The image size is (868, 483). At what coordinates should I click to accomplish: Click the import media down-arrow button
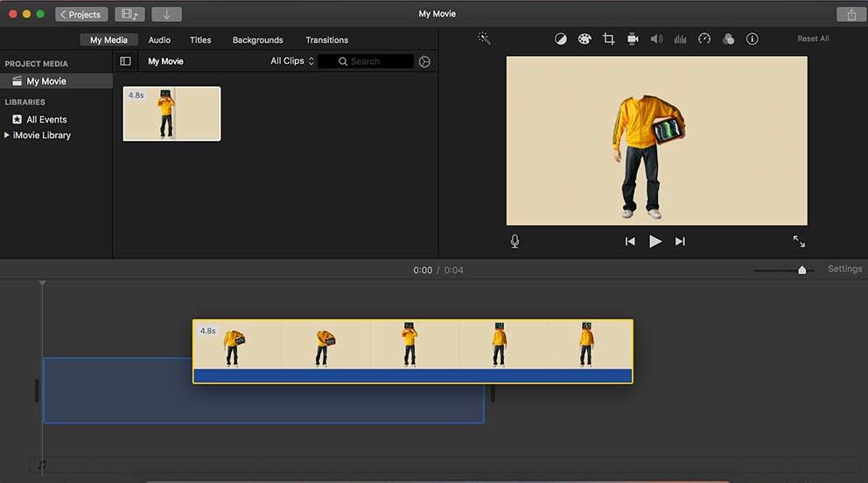[166, 14]
